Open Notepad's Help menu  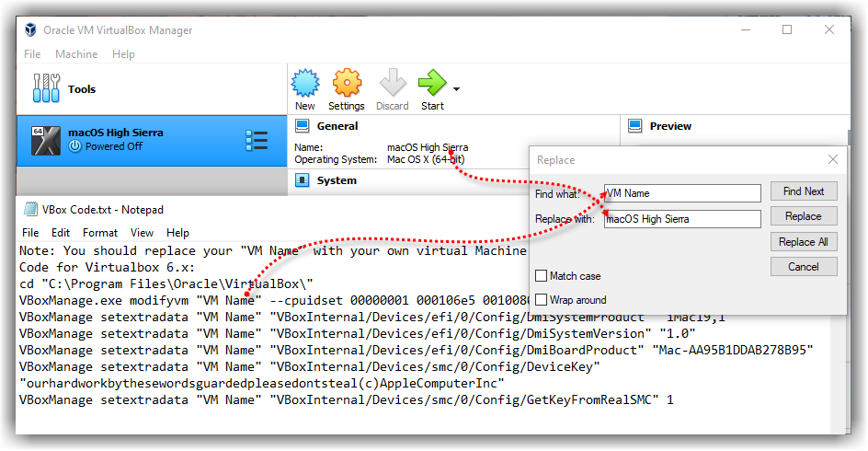177,233
